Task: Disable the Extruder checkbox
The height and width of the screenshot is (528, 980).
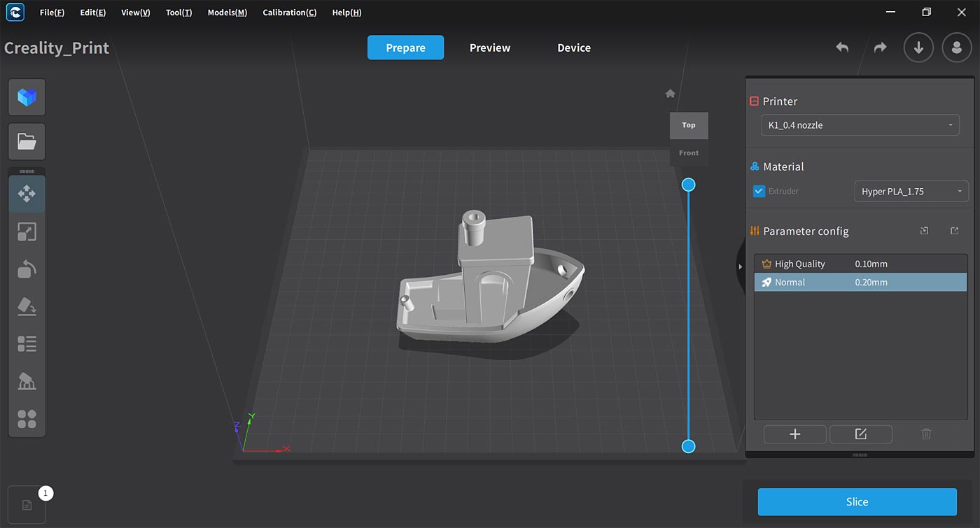Action: (x=758, y=191)
